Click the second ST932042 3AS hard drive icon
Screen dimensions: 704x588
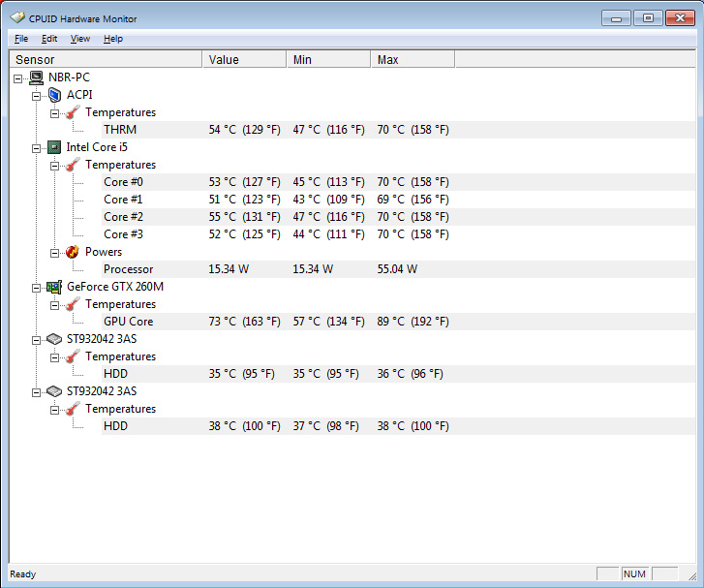pos(54,391)
